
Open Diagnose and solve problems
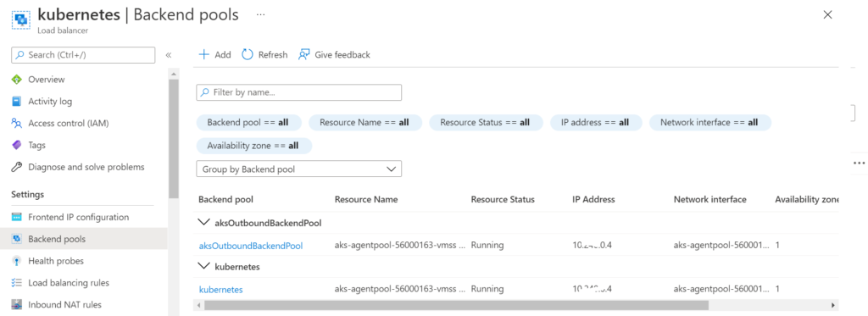86,167
